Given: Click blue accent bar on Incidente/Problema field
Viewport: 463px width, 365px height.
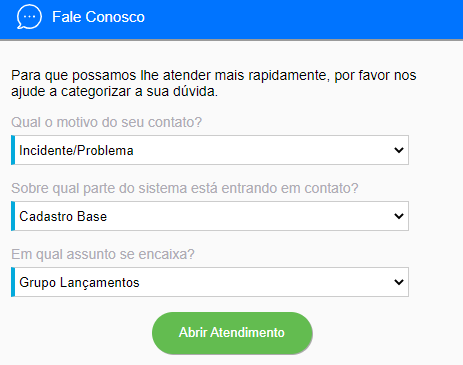Looking at the screenshot, I should (x=13, y=150).
